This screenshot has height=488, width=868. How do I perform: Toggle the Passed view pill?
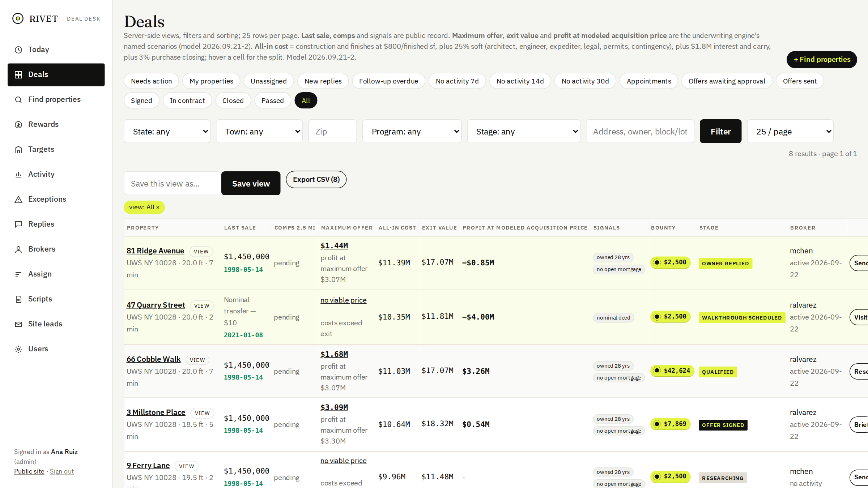coord(273,100)
